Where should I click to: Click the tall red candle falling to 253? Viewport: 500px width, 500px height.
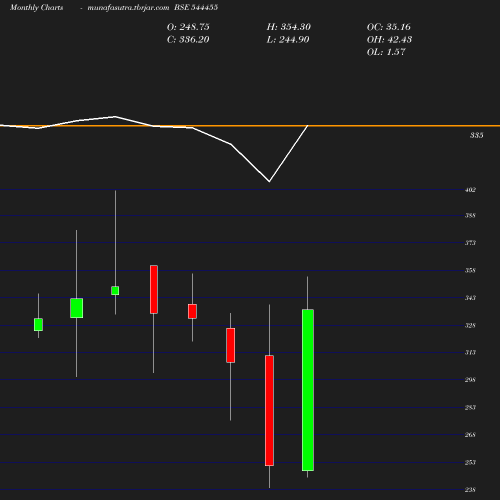pos(269,410)
